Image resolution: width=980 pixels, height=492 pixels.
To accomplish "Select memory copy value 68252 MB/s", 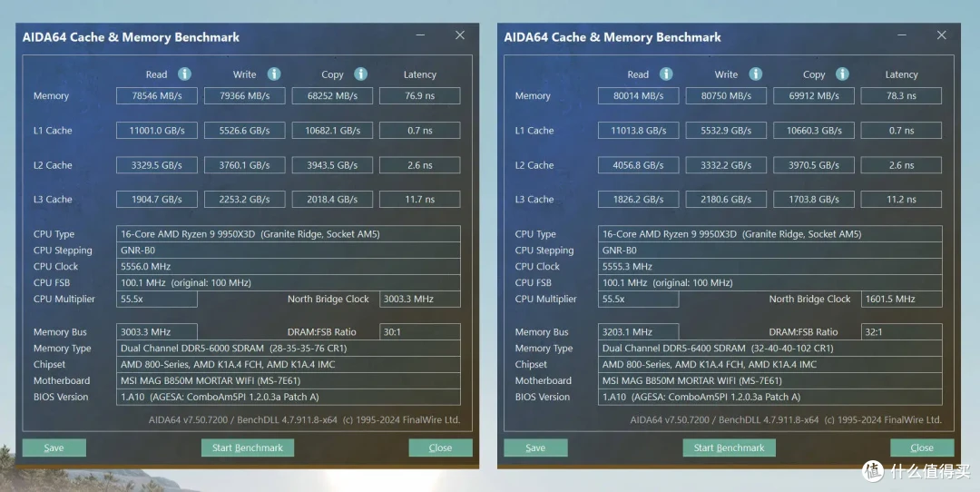I will pos(332,95).
